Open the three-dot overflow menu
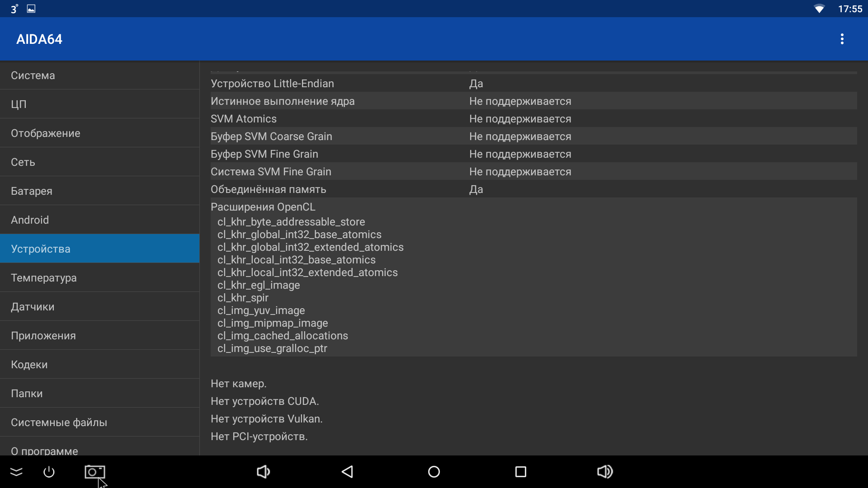Screen dimensions: 868x488 (842, 39)
